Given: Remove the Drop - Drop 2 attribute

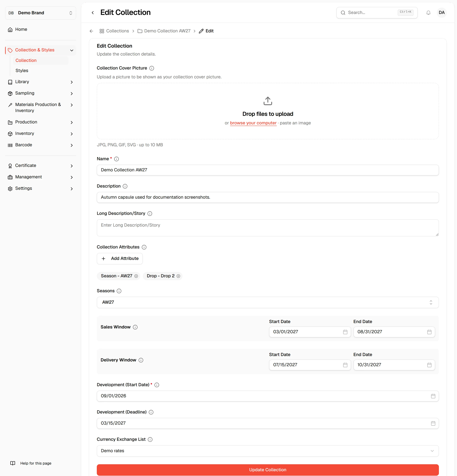Looking at the screenshot, I should tap(178, 276).
